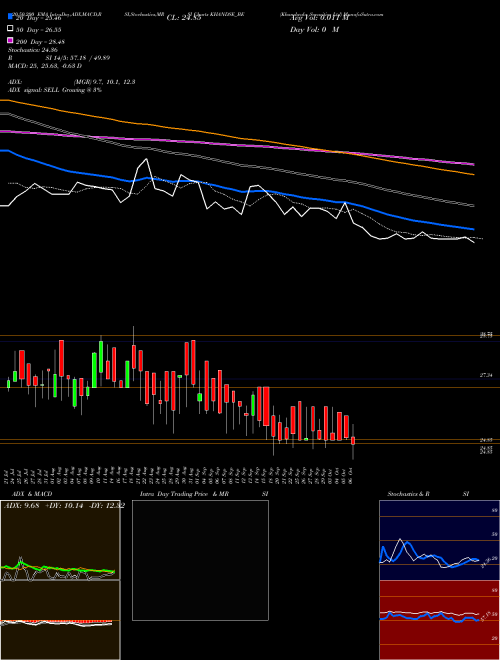Click the 'ADX signal: SELL Growing @ 3%' text
Image resolution: width=500 pixels, height=660 pixels.
coord(55,90)
